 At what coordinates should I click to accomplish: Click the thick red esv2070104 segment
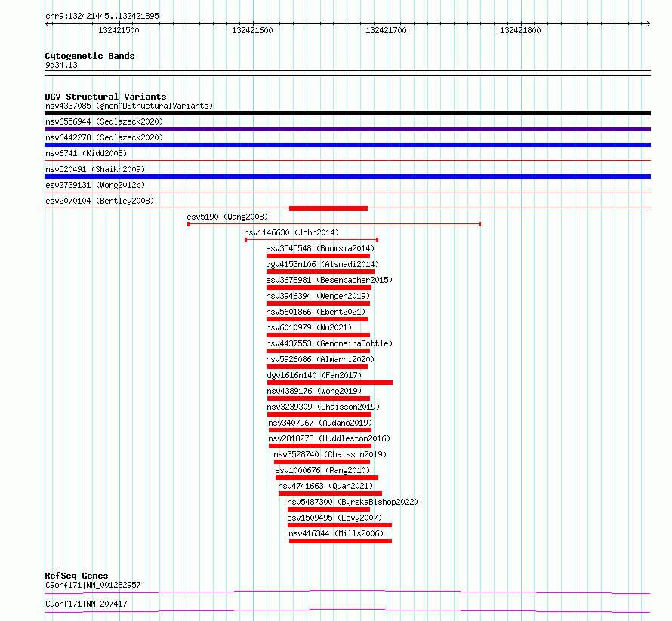328,208
